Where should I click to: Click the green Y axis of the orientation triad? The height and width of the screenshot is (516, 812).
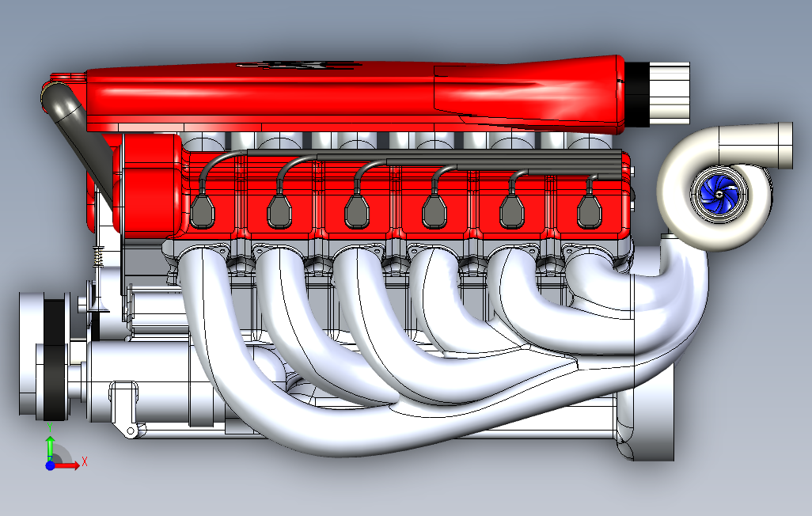tap(50, 448)
